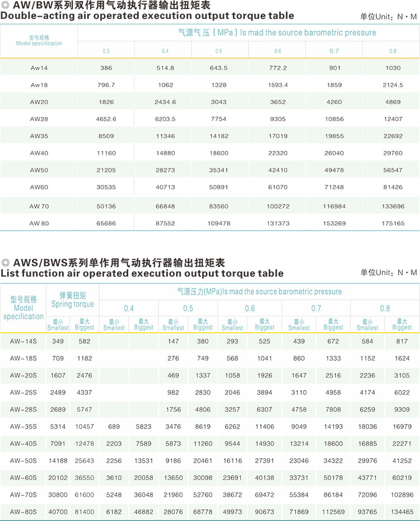Click the AW28 model row label
The height and width of the screenshot is (521, 420).
click(39, 119)
